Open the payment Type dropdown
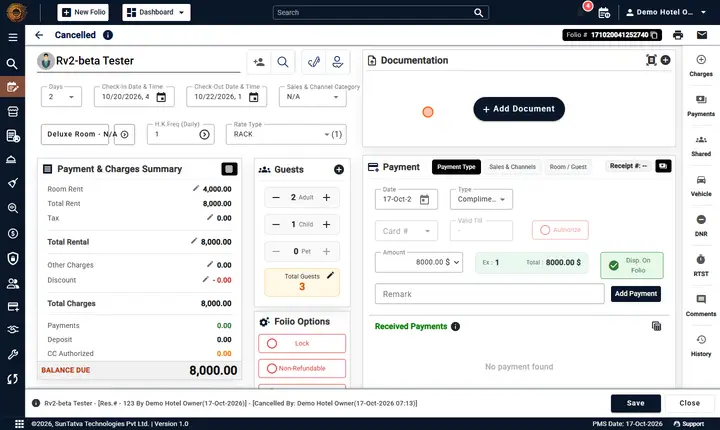The width and height of the screenshot is (720, 430). click(481, 199)
